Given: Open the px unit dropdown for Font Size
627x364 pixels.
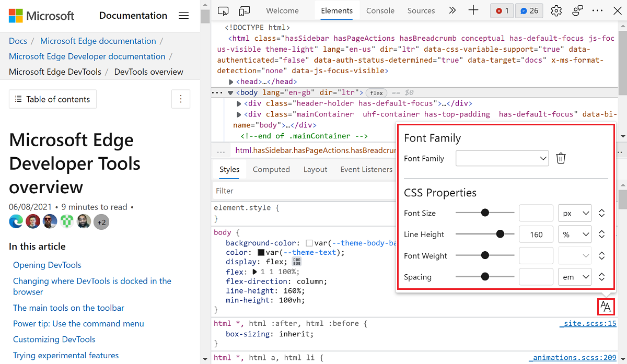Looking at the screenshot, I should click(574, 213).
